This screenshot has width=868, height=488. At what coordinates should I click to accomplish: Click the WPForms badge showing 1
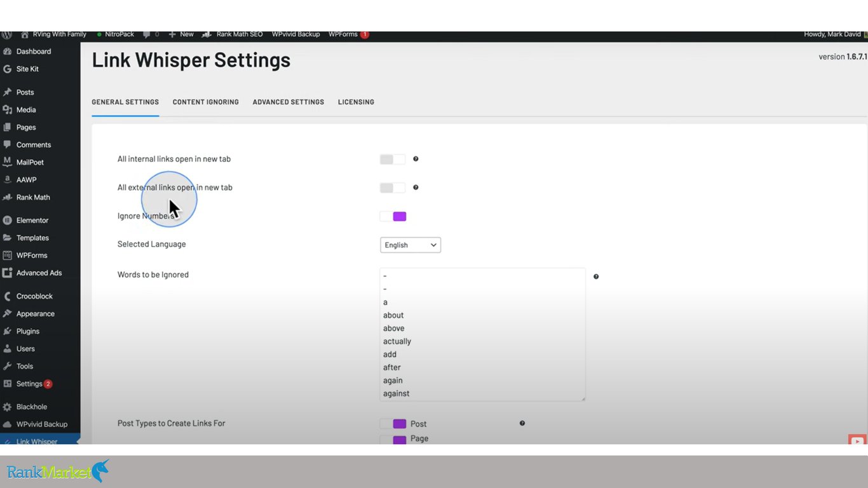(x=365, y=34)
